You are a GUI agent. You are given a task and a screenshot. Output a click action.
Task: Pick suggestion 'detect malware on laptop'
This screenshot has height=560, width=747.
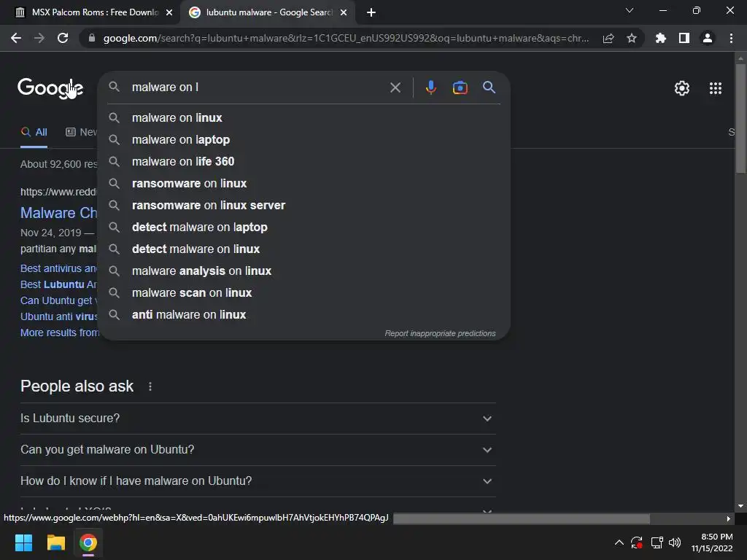(304, 227)
